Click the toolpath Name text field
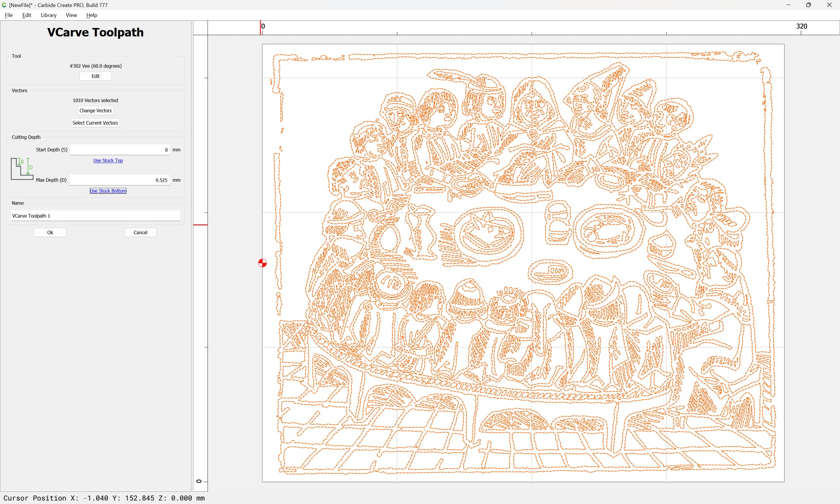This screenshot has height=504, width=840. coord(95,216)
